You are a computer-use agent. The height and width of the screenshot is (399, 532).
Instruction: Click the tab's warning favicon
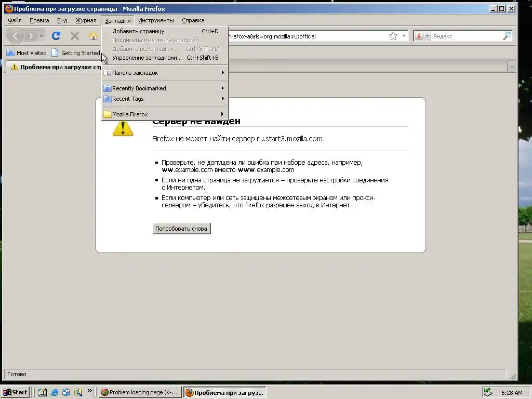(x=14, y=67)
